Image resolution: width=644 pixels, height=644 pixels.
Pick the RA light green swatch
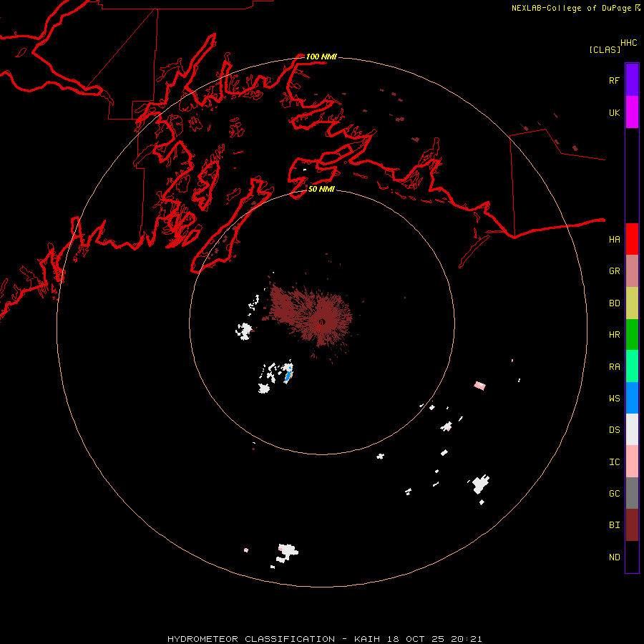(x=632, y=366)
